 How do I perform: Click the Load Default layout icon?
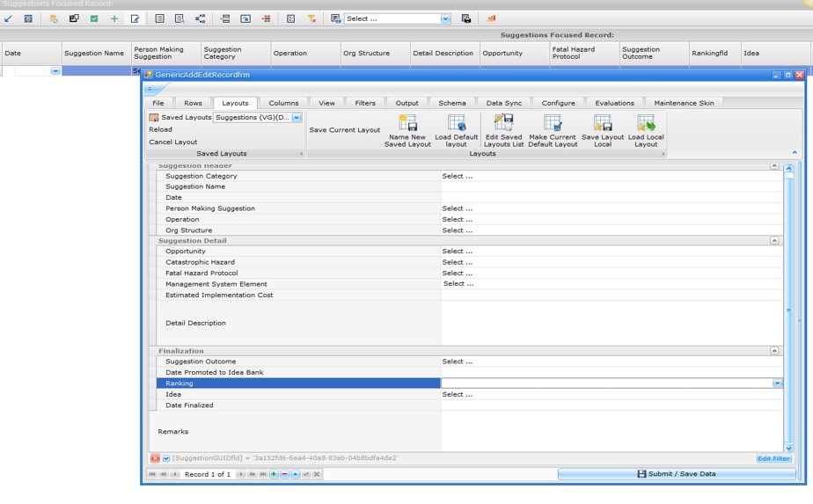[456, 123]
